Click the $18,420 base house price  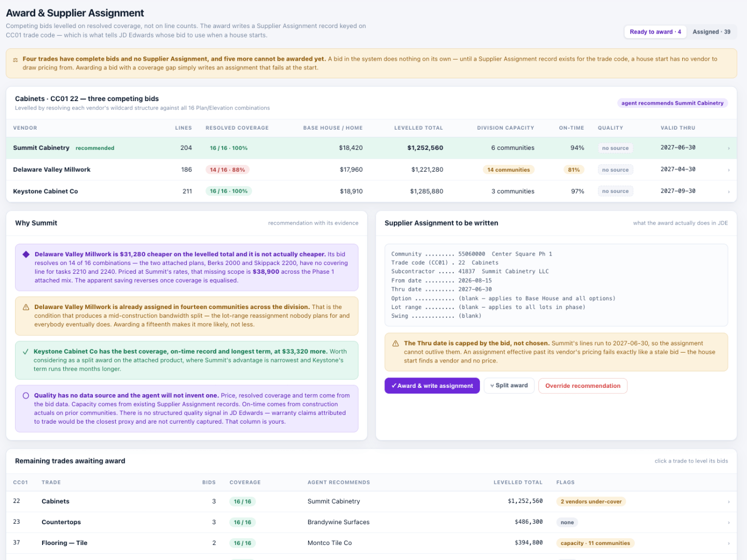(351, 148)
